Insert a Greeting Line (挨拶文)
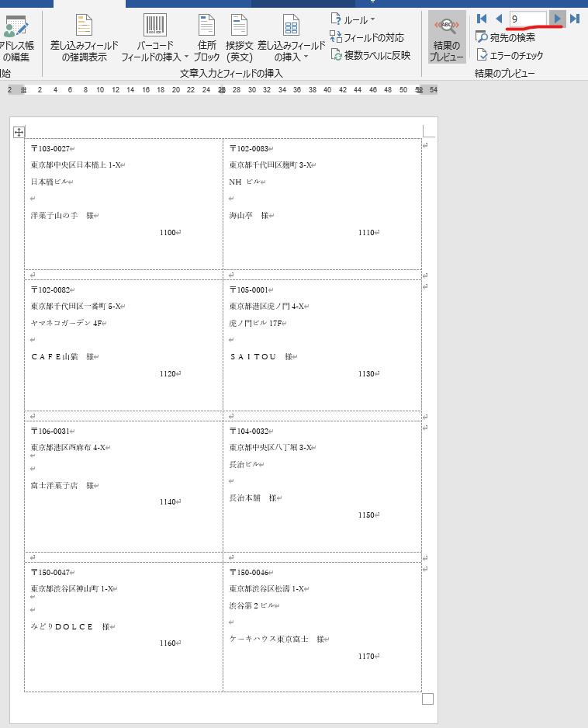 click(240, 37)
